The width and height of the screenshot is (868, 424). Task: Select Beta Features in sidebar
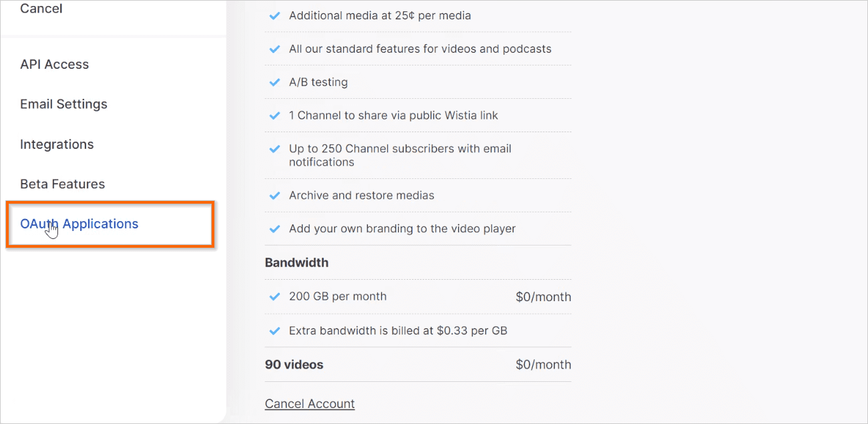62,184
